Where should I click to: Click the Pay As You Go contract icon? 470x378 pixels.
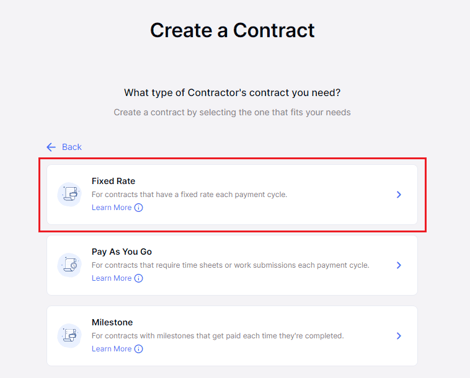(x=69, y=265)
